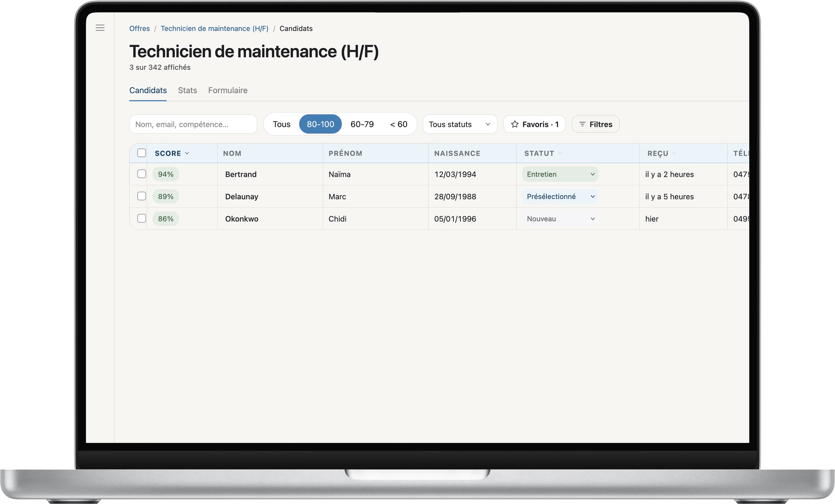Open the hamburger sidebar menu
This screenshot has width=835, height=504.
pyautogui.click(x=100, y=28)
